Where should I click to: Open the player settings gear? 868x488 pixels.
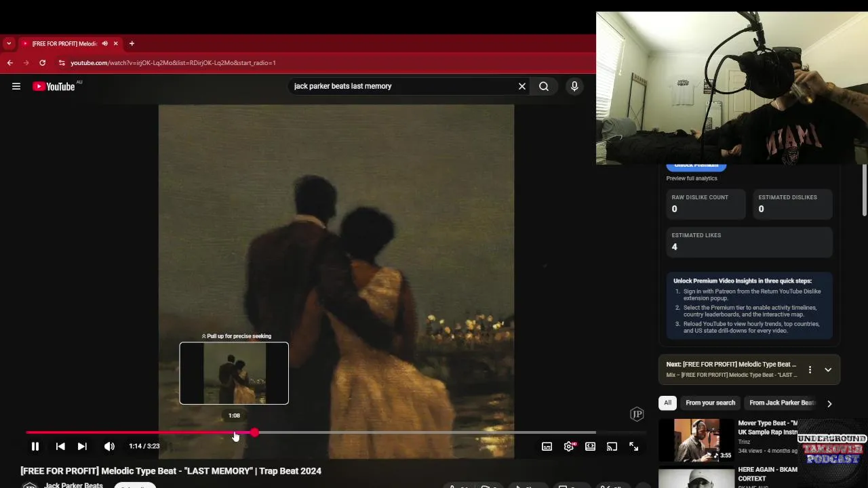click(x=569, y=447)
